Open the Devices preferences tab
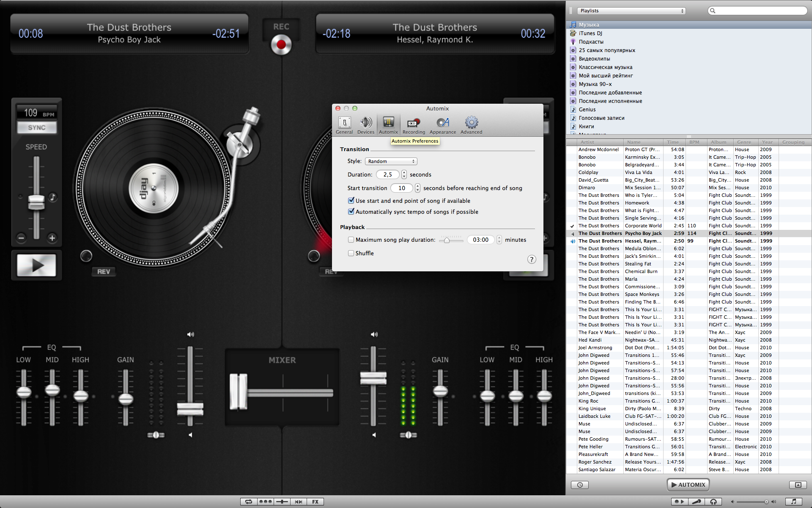This screenshot has height=508, width=812. [x=366, y=125]
